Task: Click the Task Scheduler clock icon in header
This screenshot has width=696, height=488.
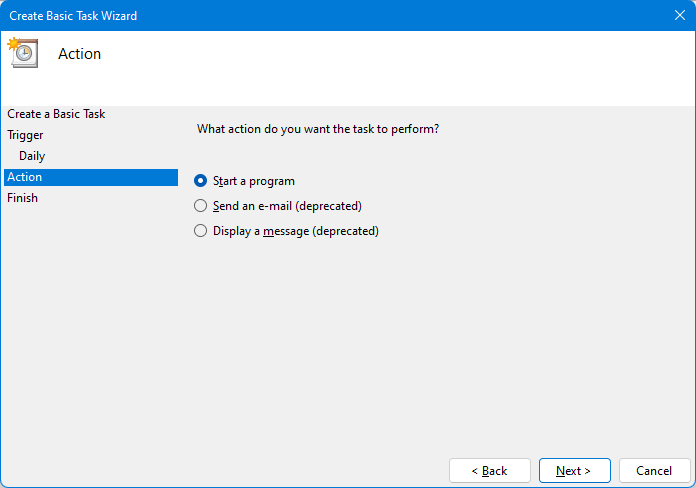Action: click(22, 53)
